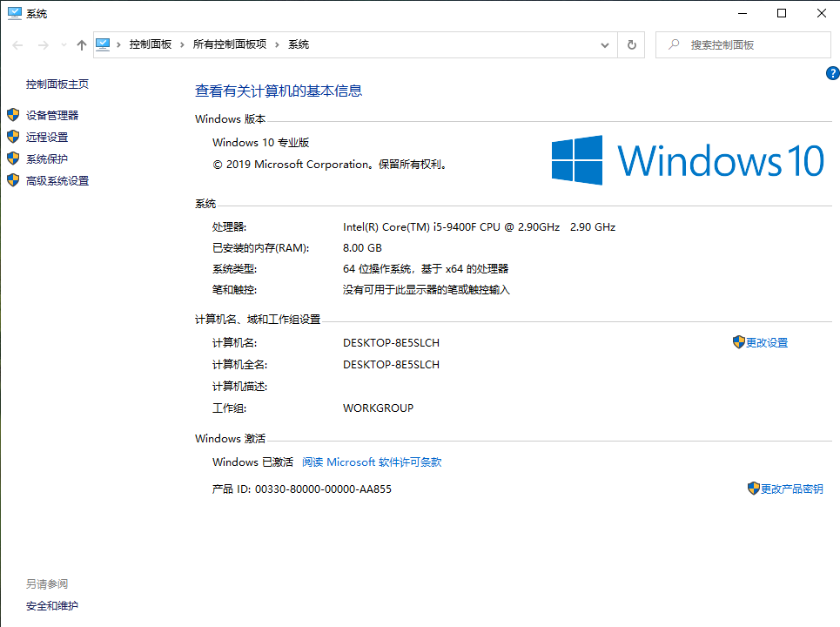840x627 pixels.
Task: Click the control panel icon in the address bar
Action: 104,44
